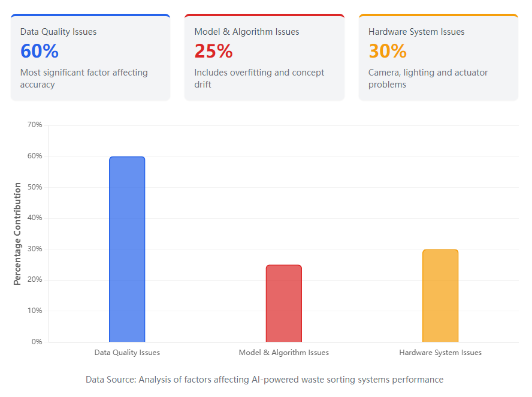Viewport: 532px width, 397px height.
Task: Click the 70% y-axis tick label
Action: point(35,125)
